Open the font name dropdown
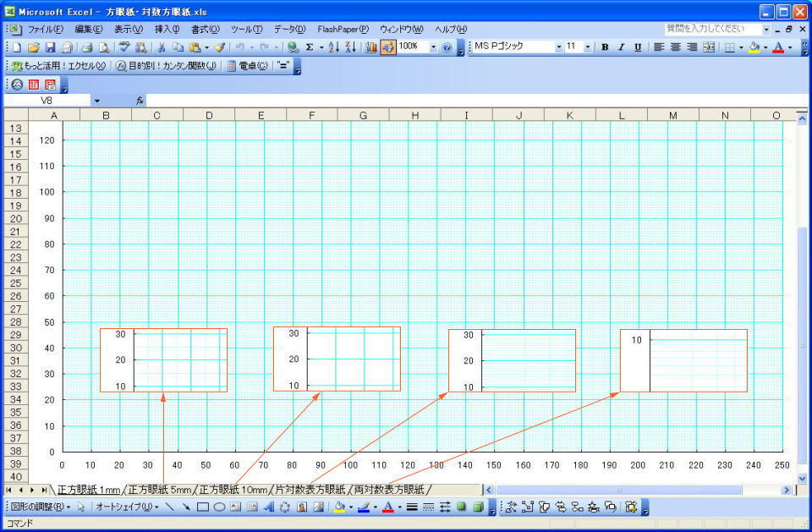Image resolution: width=812 pixels, height=532 pixels. [x=560, y=47]
